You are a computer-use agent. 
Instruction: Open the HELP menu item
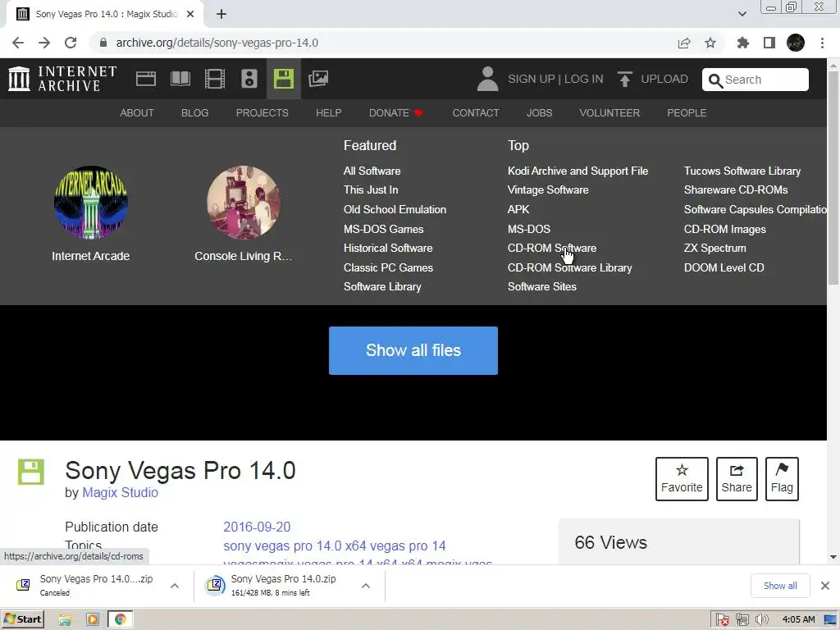pyautogui.click(x=328, y=113)
